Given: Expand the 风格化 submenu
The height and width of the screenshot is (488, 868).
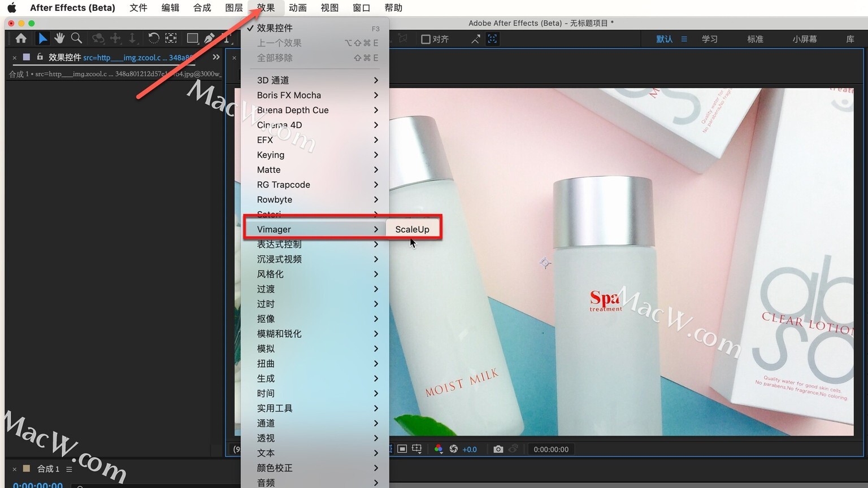Looking at the screenshot, I should (x=315, y=274).
